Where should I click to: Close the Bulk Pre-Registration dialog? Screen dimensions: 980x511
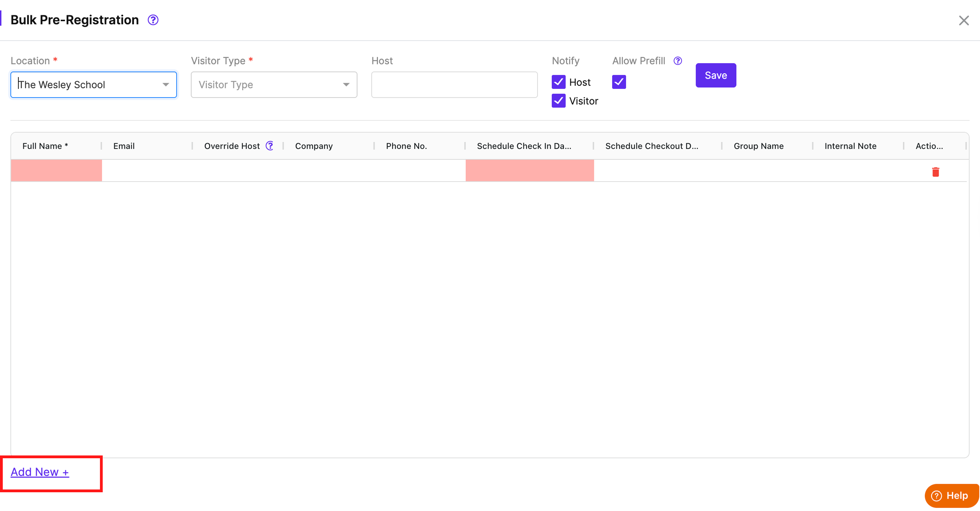tap(964, 20)
